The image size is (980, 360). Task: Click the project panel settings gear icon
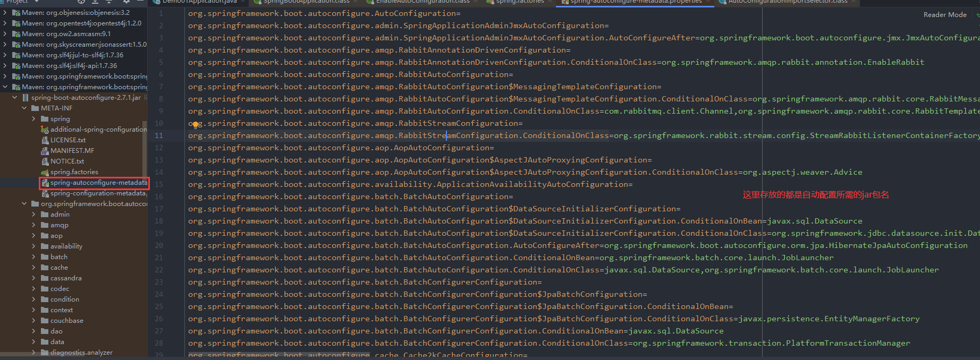[x=126, y=2]
